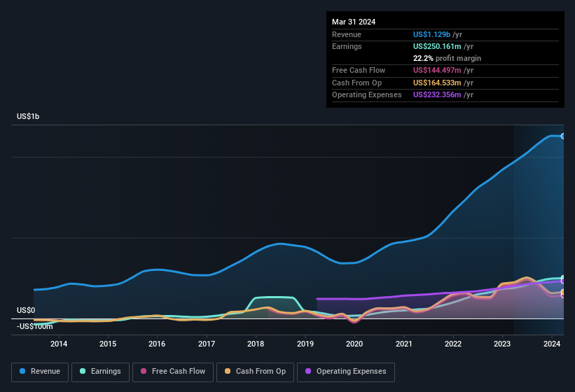Toggle the Operating Expenses legend button
Screen dimensions: 575x392
346,372
